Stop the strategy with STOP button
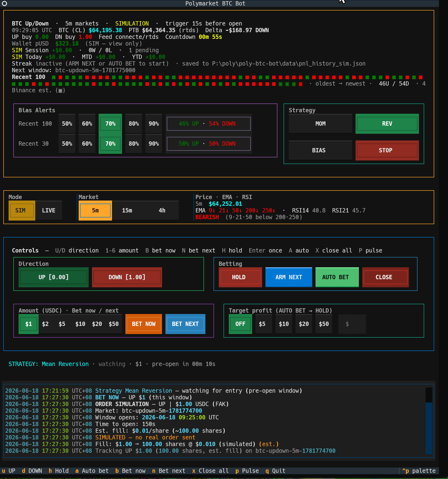The width and height of the screenshot is (448, 479). point(387,150)
